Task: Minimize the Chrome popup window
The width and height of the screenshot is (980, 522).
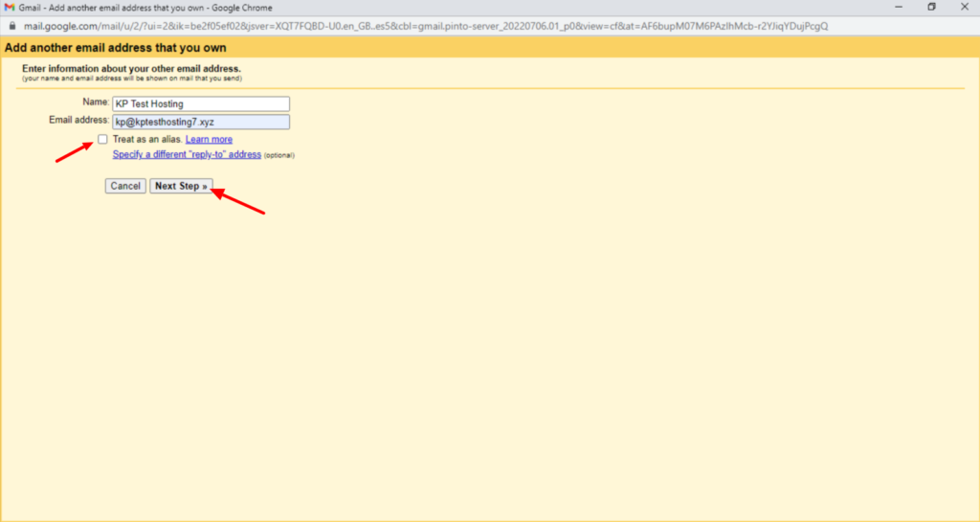Action: (x=899, y=8)
